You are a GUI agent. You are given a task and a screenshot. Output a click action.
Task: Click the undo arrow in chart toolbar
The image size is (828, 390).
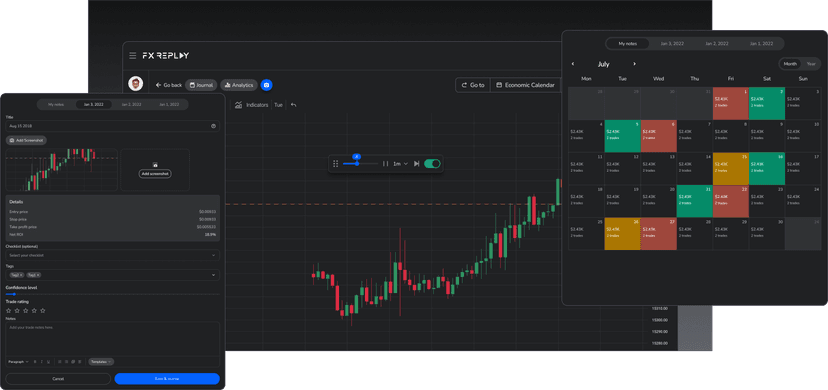coord(294,105)
